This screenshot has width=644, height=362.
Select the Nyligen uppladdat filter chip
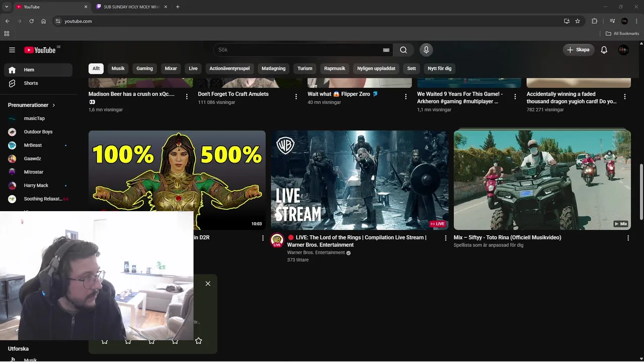[376, 68]
